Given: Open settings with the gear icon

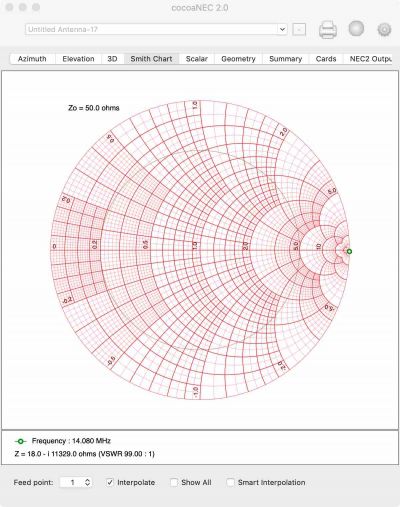Looking at the screenshot, I should [x=384, y=30].
